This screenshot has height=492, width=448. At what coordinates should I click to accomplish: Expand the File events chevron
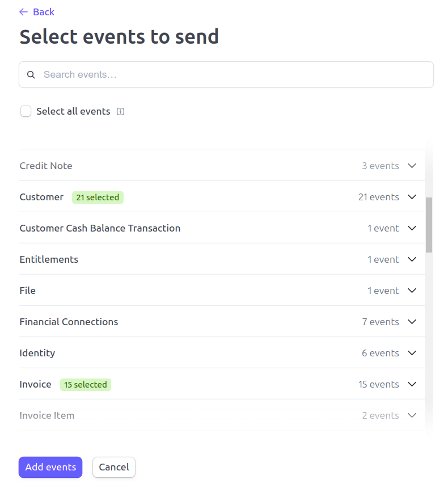pos(412,291)
